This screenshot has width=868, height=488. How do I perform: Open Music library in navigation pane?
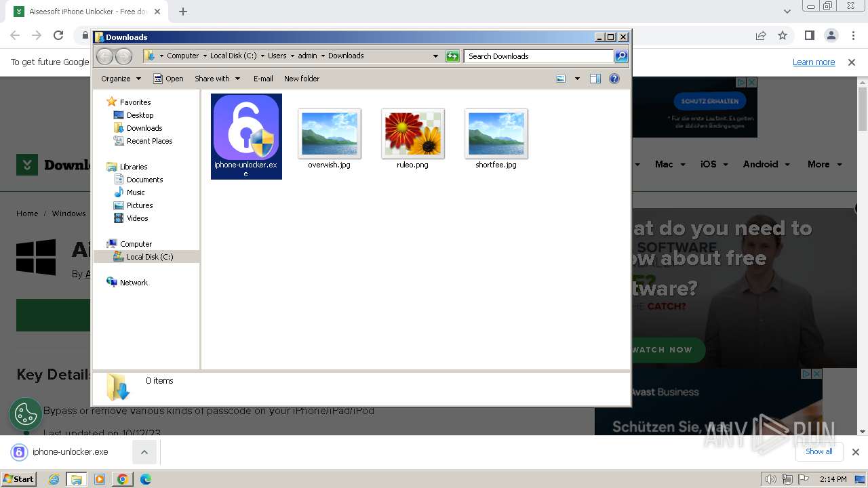tap(136, 192)
